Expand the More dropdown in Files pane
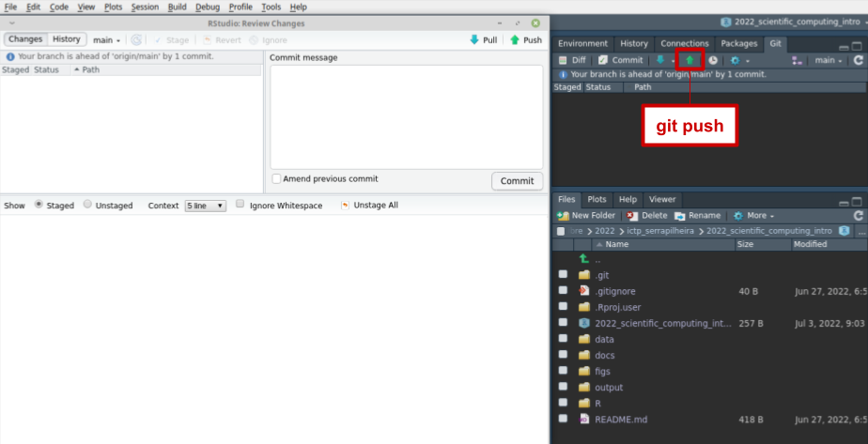868x444 pixels. [754, 215]
